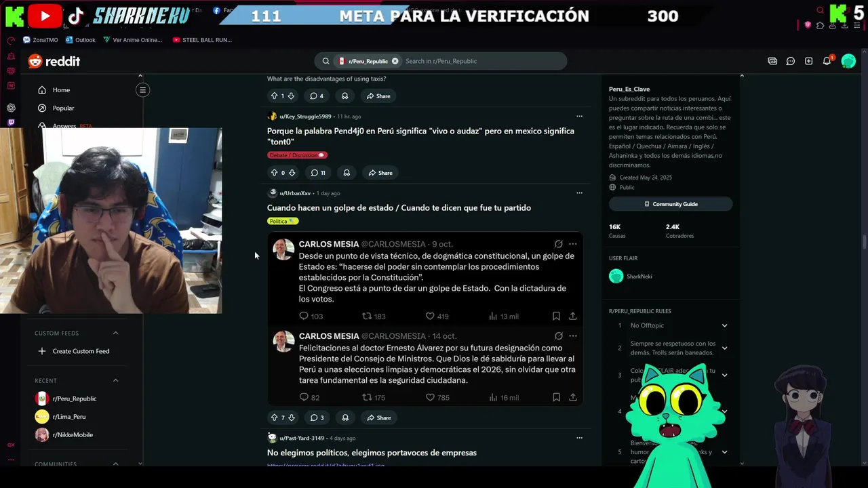The image size is (868, 488).
Task: Open the notifications bell
Action: 827,61
